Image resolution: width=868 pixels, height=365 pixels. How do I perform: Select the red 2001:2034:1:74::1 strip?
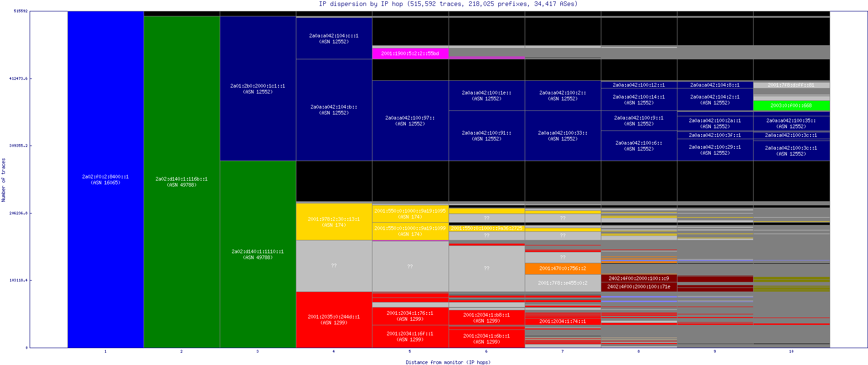pyautogui.click(x=563, y=321)
